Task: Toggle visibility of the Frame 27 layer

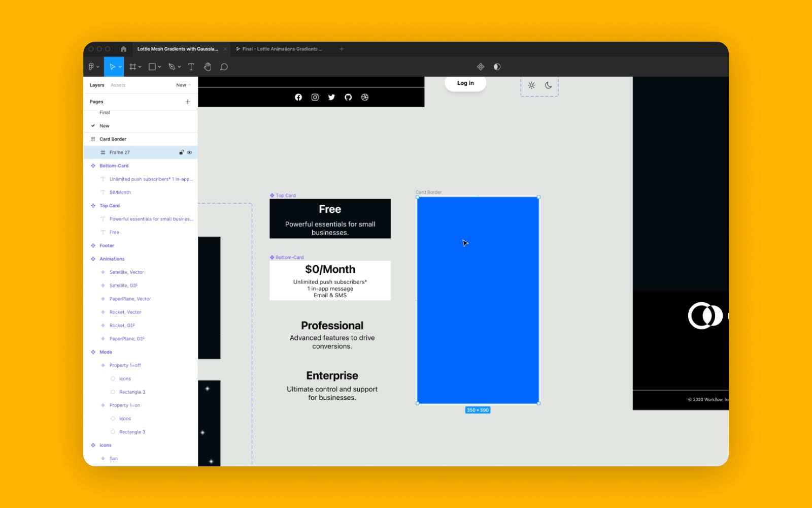Action: pyautogui.click(x=189, y=152)
